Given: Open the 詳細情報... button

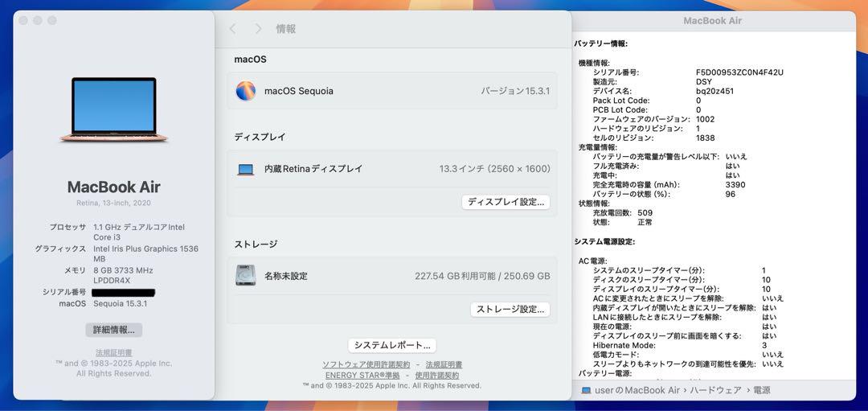Looking at the screenshot, I should (x=114, y=330).
